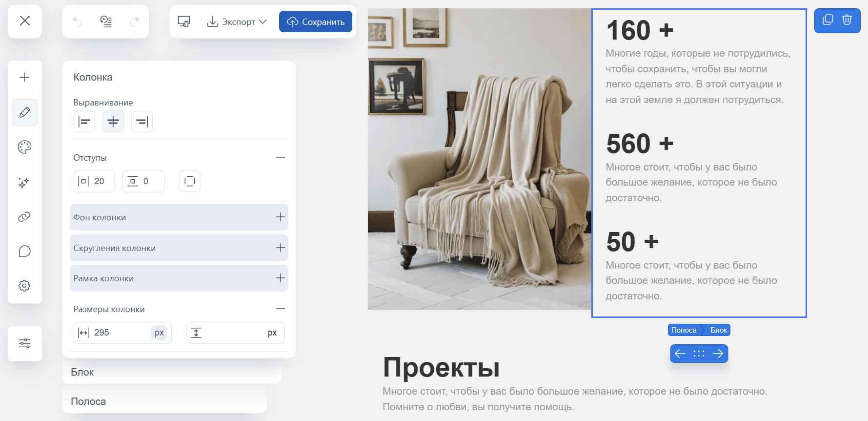Move column right with arrow
This screenshot has width=868, height=421.
coord(718,354)
